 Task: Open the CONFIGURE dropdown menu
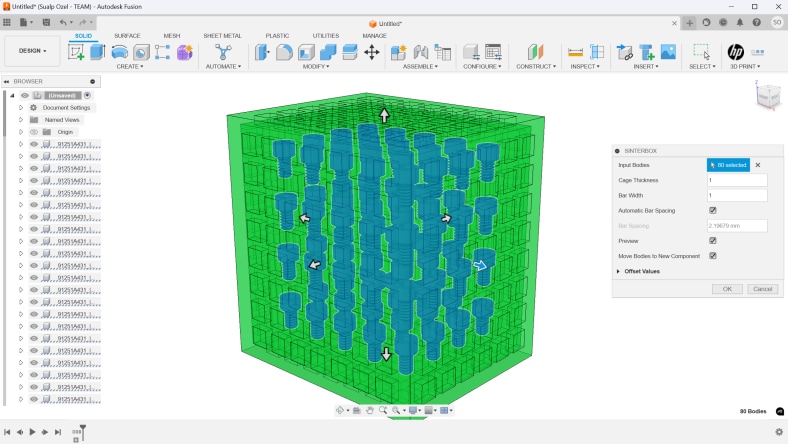[482, 66]
